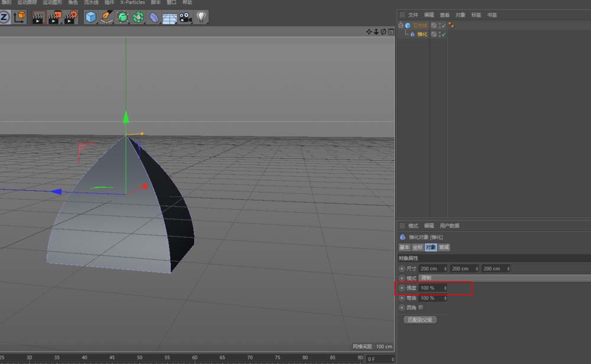Open the X-Particles menu
The width and height of the screenshot is (591, 364).
131,2
